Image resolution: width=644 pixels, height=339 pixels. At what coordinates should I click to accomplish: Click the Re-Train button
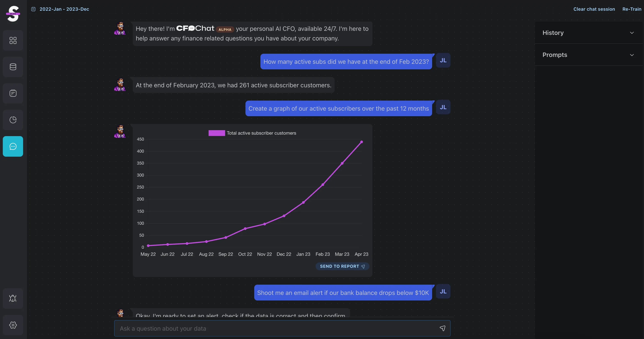click(x=632, y=9)
